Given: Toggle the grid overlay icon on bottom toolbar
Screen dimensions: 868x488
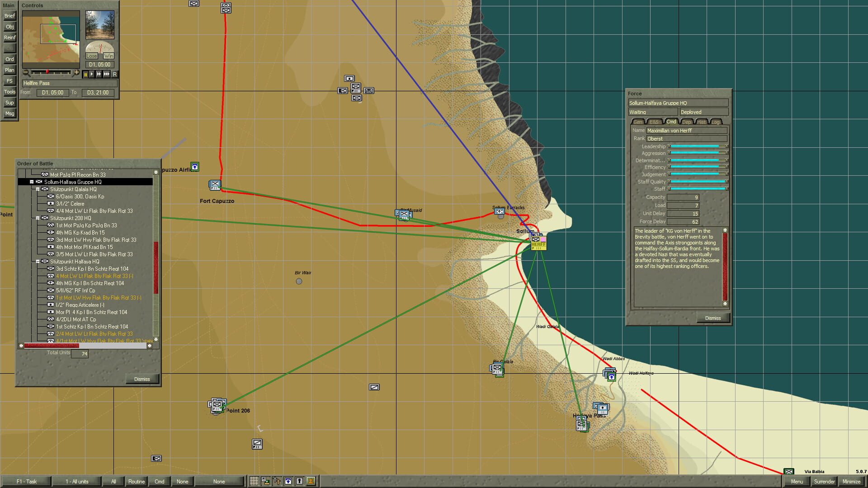Looking at the screenshot, I should click(255, 481).
